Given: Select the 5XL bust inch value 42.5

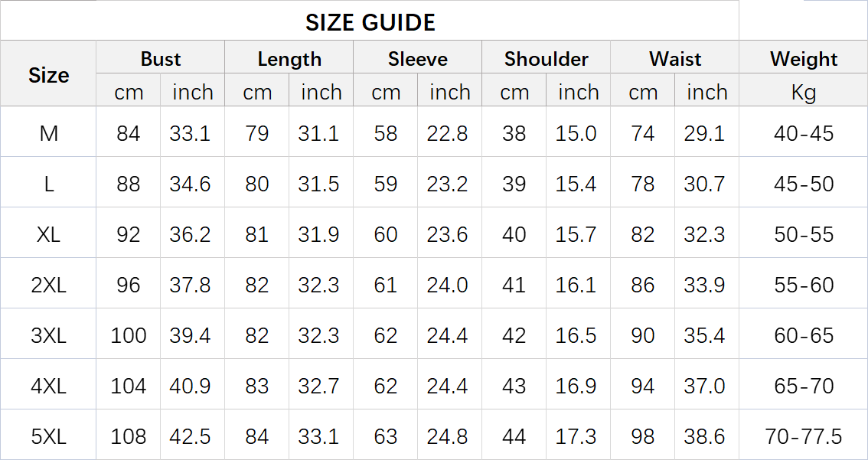Looking at the screenshot, I should point(190,437).
